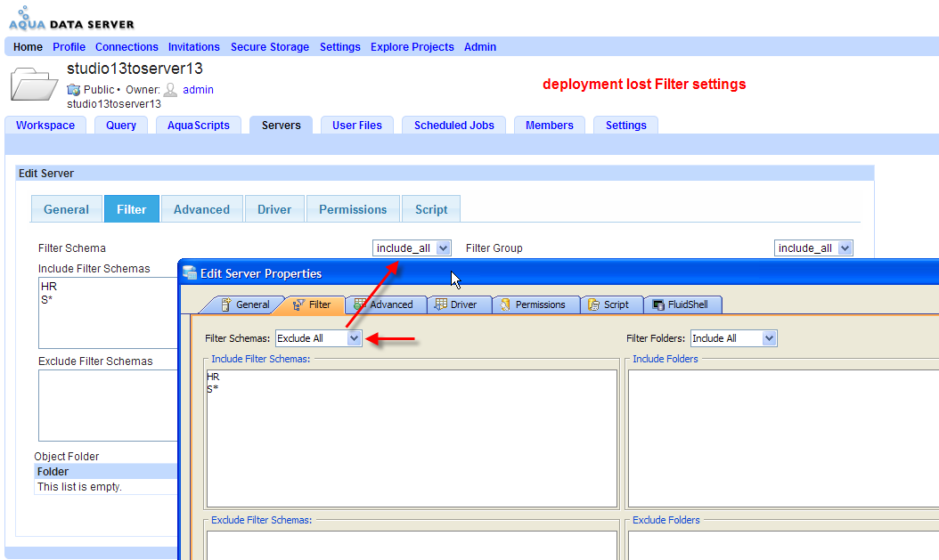Click the Aqua Data Server logo

pos(69,16)
